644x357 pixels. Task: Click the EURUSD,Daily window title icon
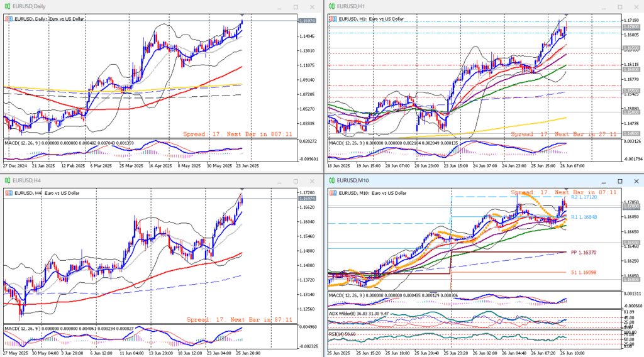pyautogui.click(x=7, y=6)
